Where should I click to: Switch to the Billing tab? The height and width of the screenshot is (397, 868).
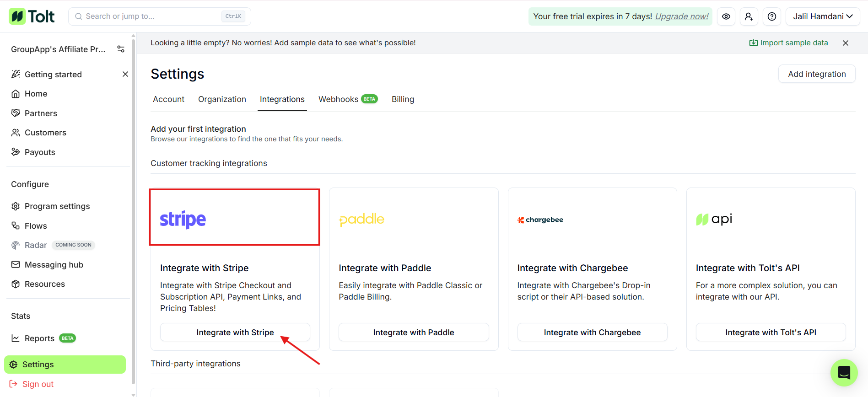pyautogui.click(x=403, y=99)
